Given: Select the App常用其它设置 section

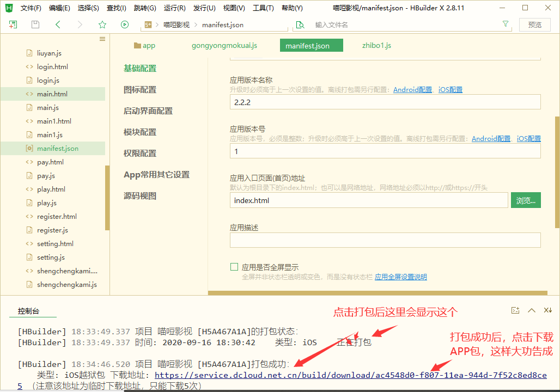Looking at the screenshot, I should pos(156,175).
